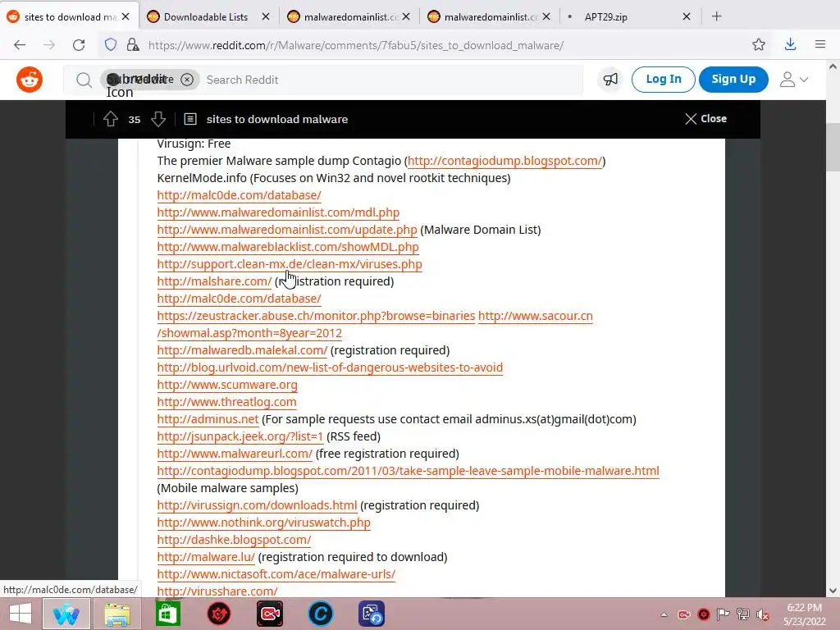Open the zeustracker.abuse.ch binaries link
The width and height of the screenshot is (840, 630).
pyautogui.click(x=316, y=316)
